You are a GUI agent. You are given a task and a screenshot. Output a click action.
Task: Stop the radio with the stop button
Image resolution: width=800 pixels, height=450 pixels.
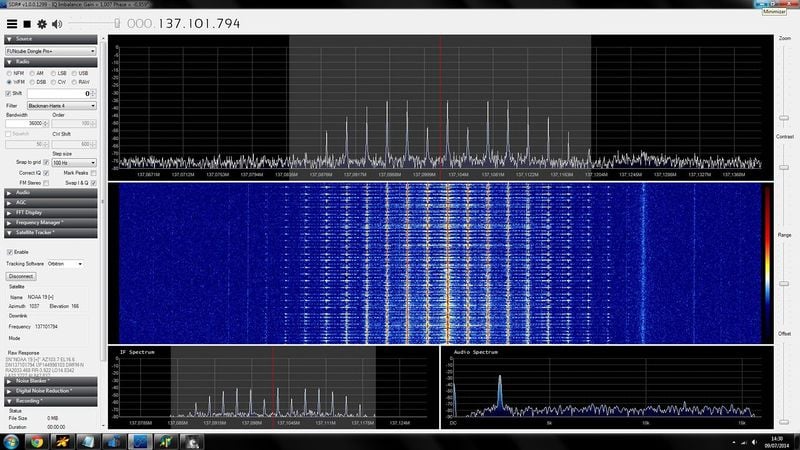coord(27,23)
